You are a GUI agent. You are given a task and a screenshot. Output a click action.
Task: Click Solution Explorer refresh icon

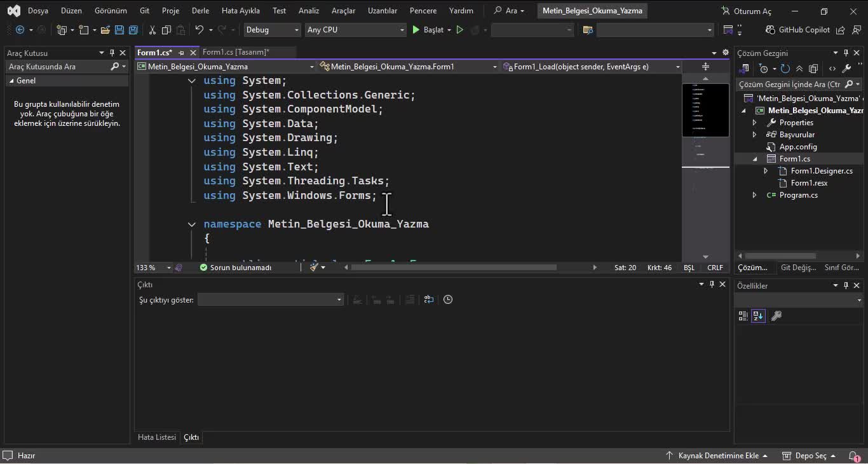[785, 69]
